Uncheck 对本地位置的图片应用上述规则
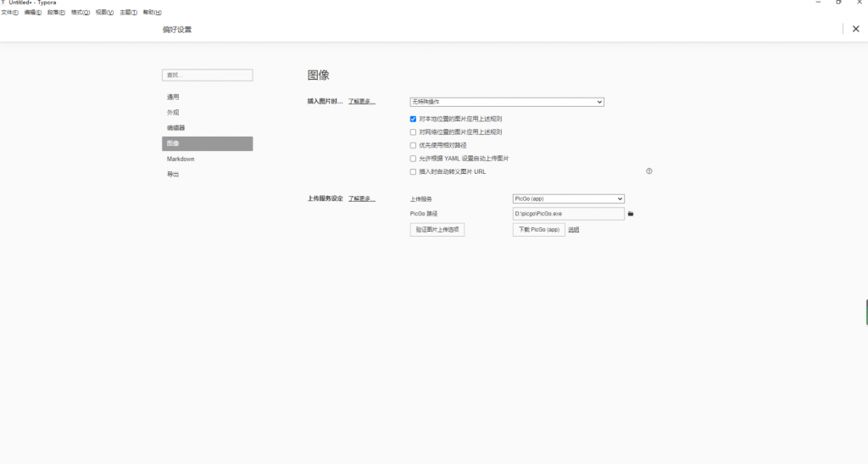Screen dimensions: 868x464 click(x=413, y=119)
